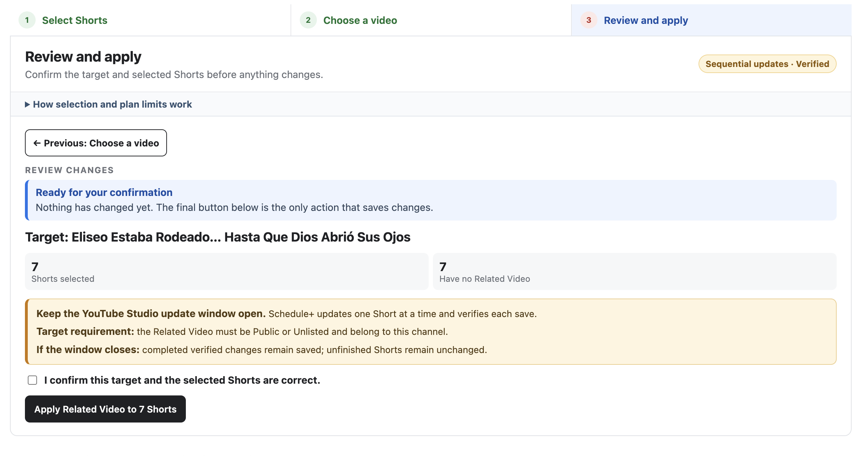Click the step 1 number badge

click(27, 20)
